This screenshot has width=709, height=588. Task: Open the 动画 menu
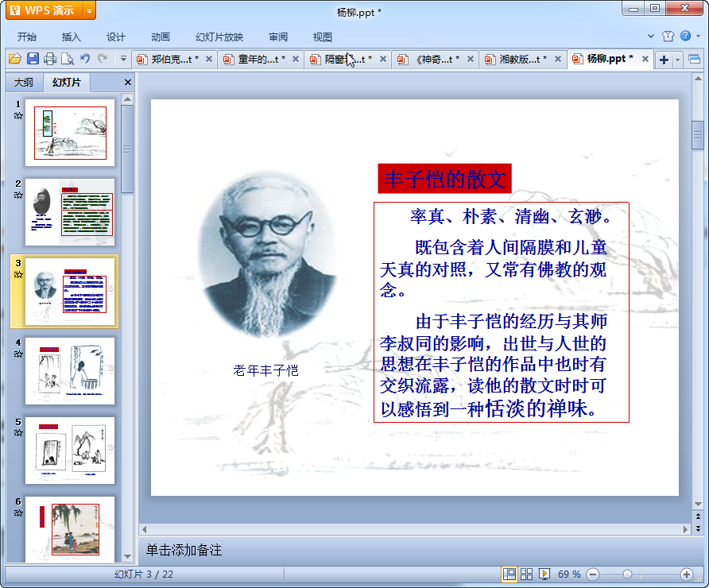pos(161,37)
